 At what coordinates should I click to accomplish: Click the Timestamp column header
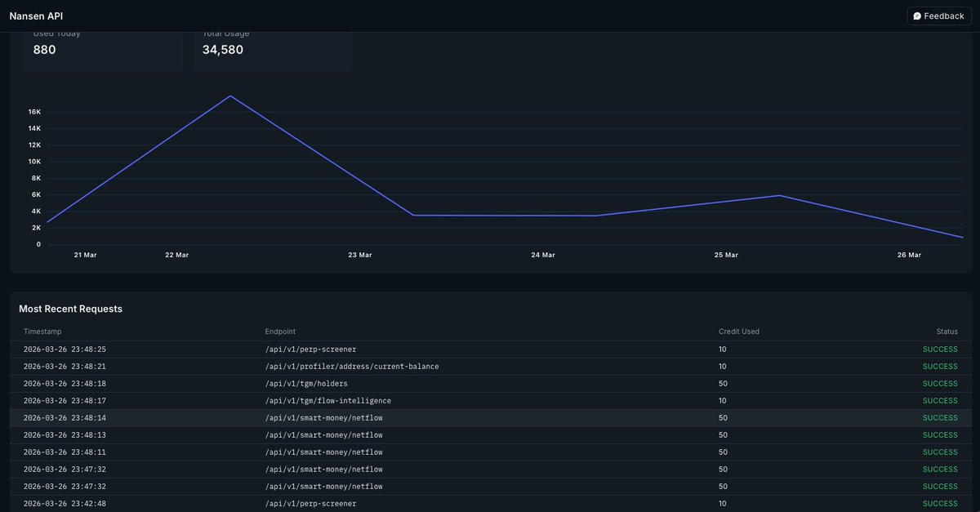(x=42, y=332)
